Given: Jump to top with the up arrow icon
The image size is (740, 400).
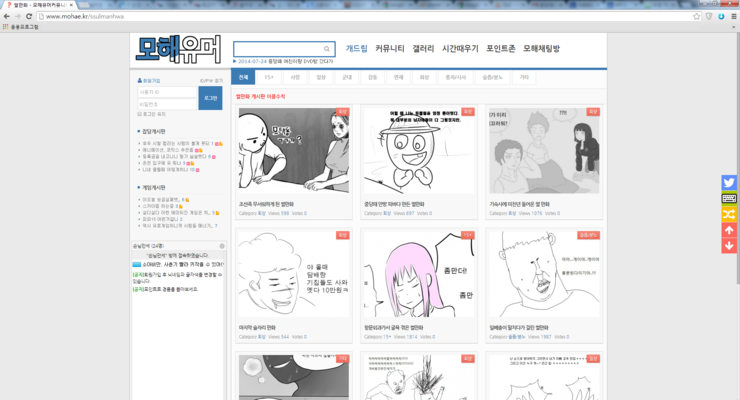Looking at the screenshot, I should pos(729,230).
